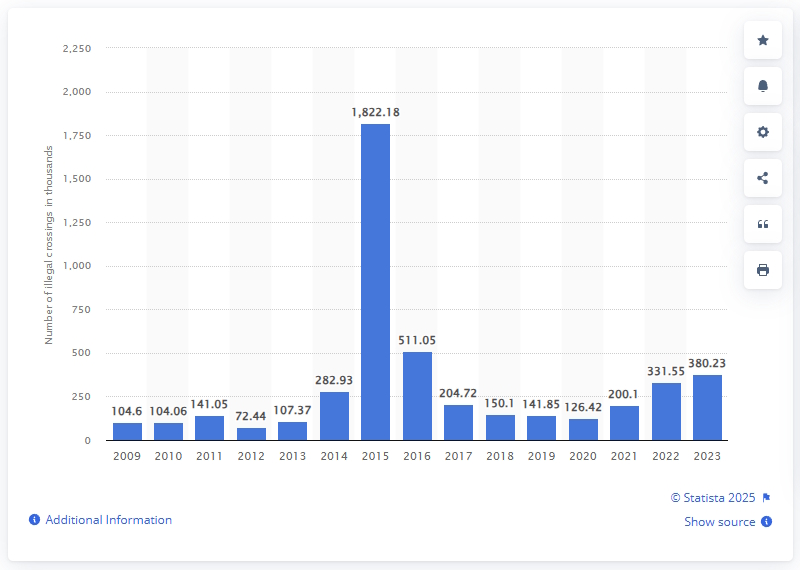
Task: Open the Statista 2025 copyright link
Action: (714, 497)
